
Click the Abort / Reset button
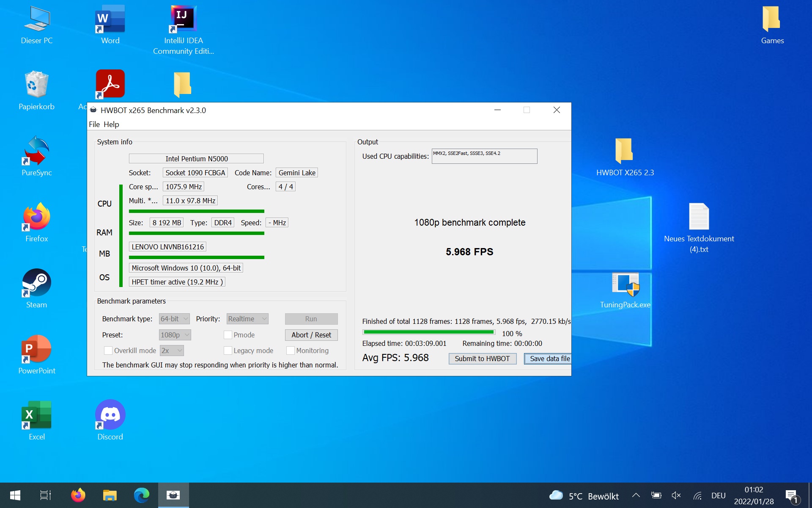coord(311,335)
